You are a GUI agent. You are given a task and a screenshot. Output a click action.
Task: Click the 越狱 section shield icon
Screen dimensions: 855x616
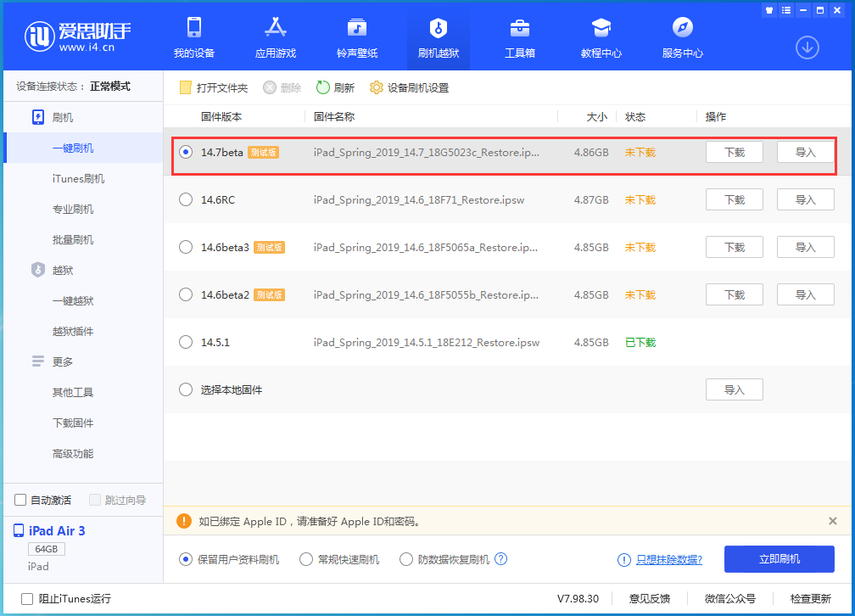(37, 270)
